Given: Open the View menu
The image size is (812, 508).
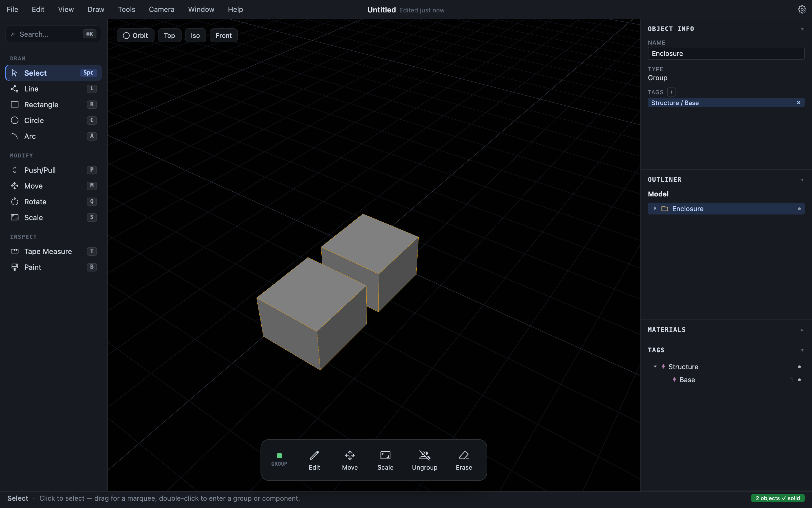Looking at the screenshot, I should pos(66,9).
